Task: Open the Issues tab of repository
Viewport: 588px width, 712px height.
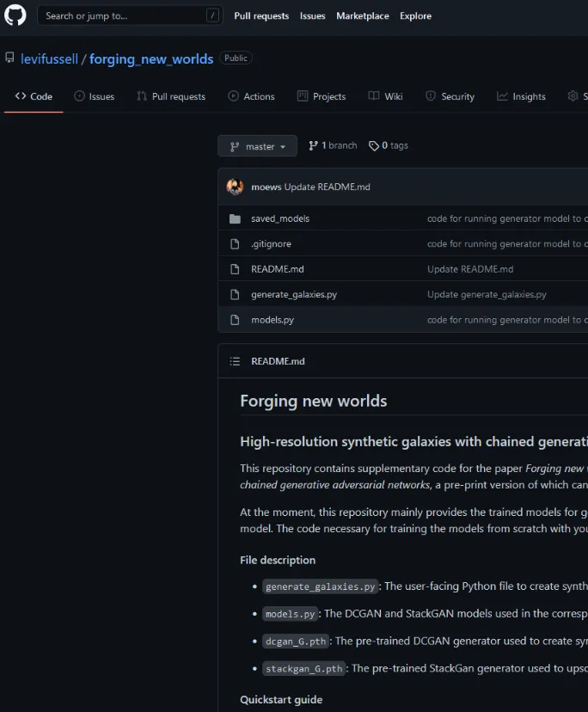Action: pyautogui.click(x=94, y=96)
